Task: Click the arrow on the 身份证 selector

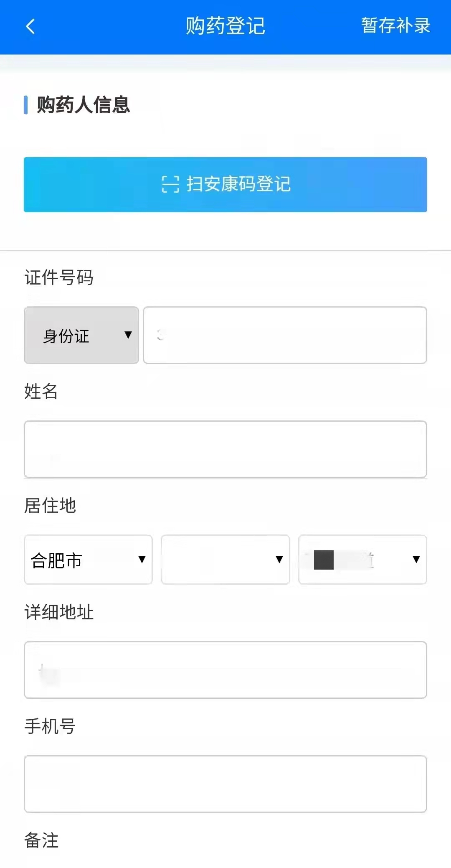Action: pos(128,335)
